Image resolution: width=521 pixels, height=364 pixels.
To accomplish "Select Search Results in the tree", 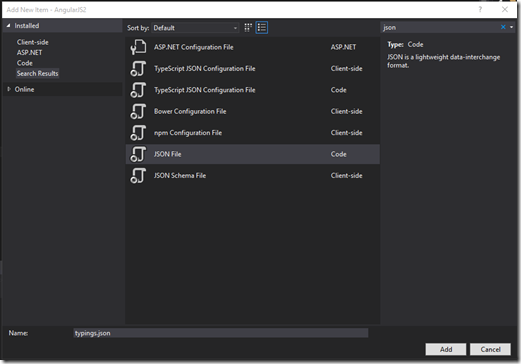I will click(38, 73).
